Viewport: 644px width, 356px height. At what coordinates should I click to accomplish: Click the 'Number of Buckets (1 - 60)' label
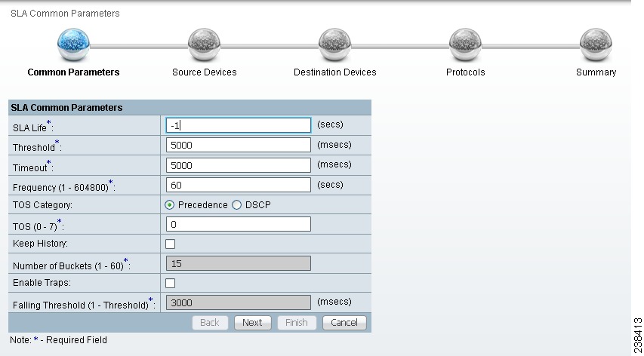72,265
